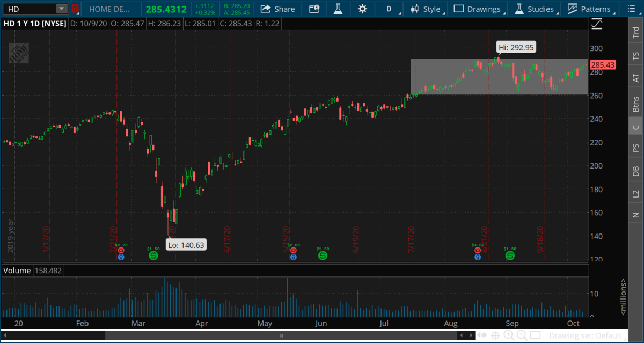The width and height of the screenshot is (644, 343).
Task: Change the D daily timeframe button
Action: tap(389, 9)
